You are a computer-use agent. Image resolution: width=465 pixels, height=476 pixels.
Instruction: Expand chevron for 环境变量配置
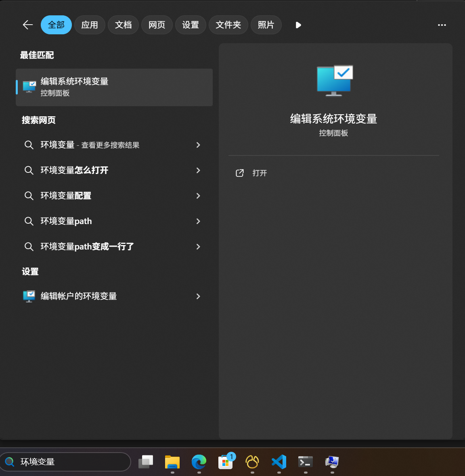pos(198,196)
